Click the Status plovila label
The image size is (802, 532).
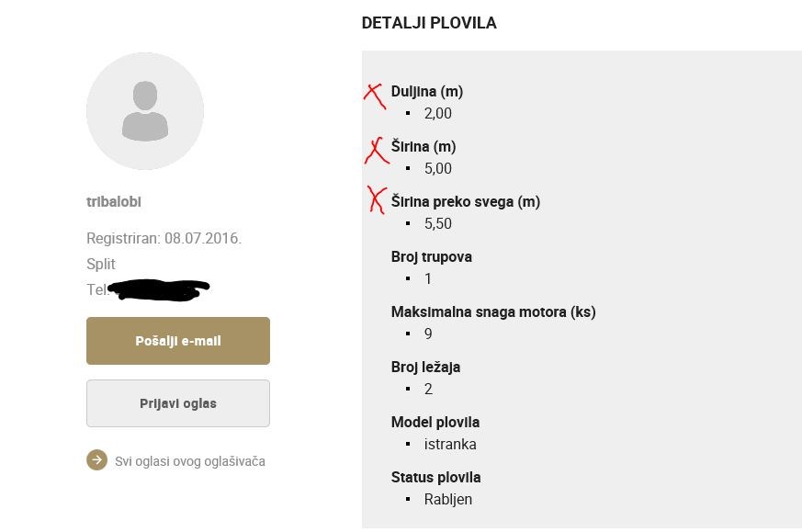pos(435,477)
